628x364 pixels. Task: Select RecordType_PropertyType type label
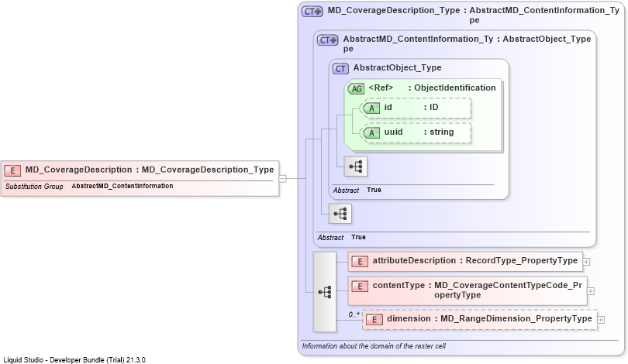coord(522,260)
